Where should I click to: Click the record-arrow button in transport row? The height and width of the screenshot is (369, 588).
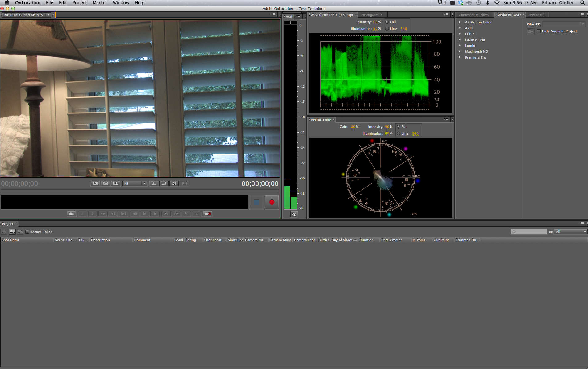pos(207,214)
